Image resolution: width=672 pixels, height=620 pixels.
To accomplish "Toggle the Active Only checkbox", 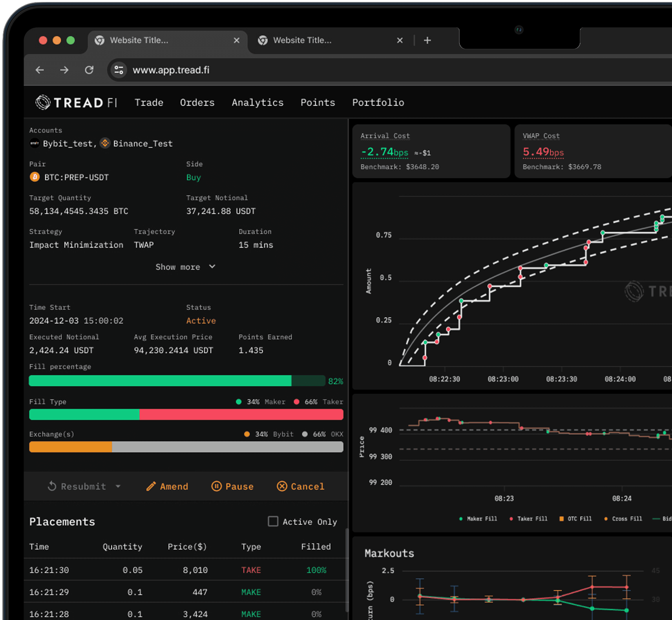I will (273, 521).
